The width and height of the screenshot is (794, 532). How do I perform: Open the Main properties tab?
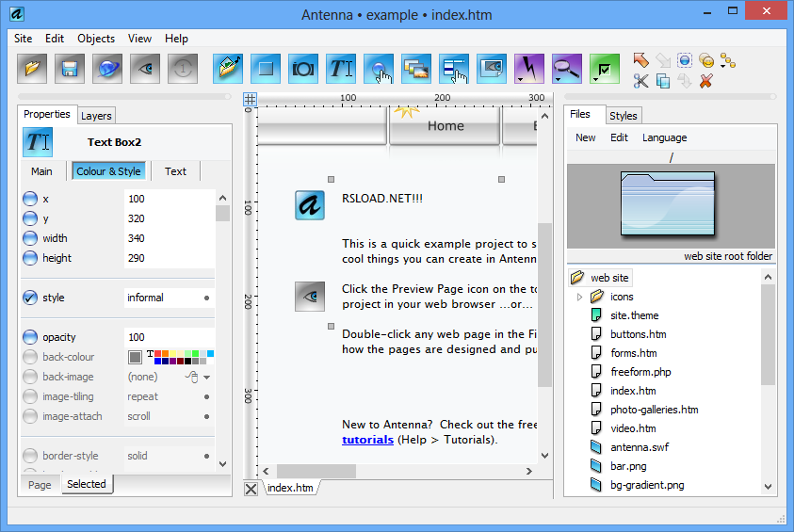(41, 171)
